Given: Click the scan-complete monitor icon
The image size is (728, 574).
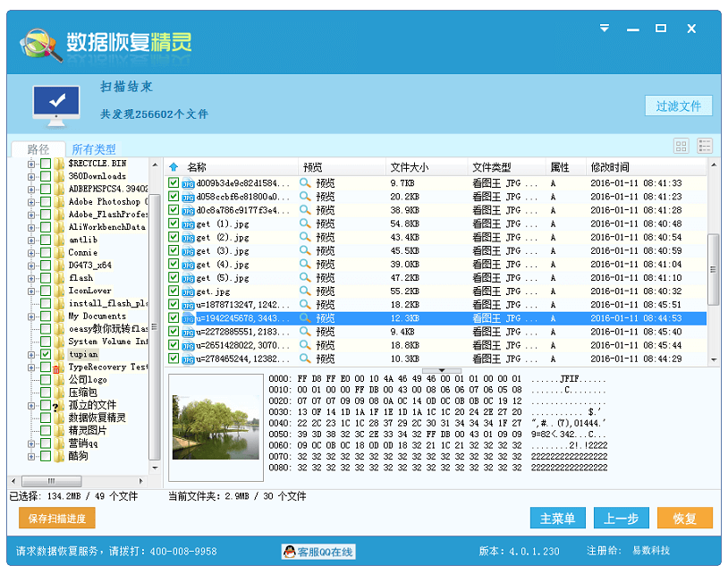Looking at the screenshot, I should [x=55, y=101].
